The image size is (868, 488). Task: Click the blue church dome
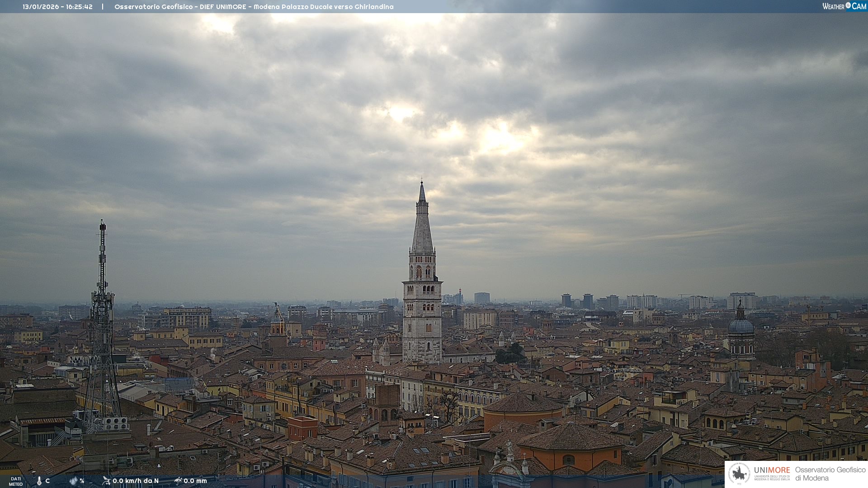[x=741, y=326]
